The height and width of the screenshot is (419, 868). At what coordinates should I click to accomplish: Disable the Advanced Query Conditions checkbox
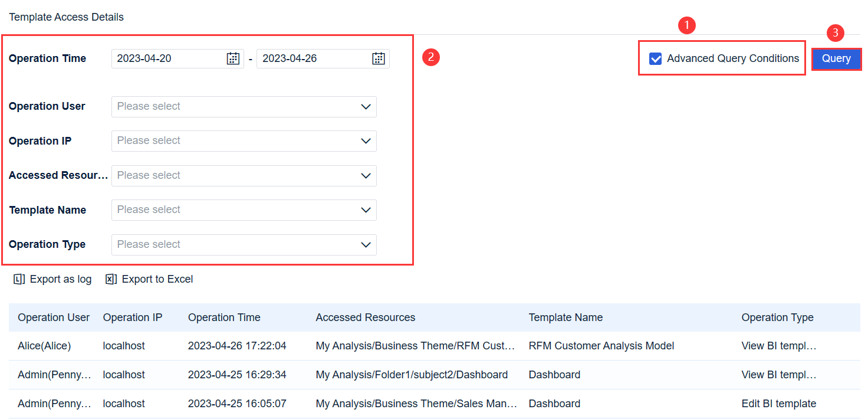tap(655, 58)
